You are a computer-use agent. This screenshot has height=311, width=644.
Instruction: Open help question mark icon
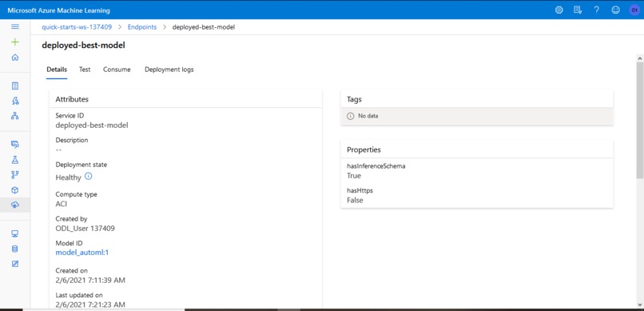[x=596, y=10]
